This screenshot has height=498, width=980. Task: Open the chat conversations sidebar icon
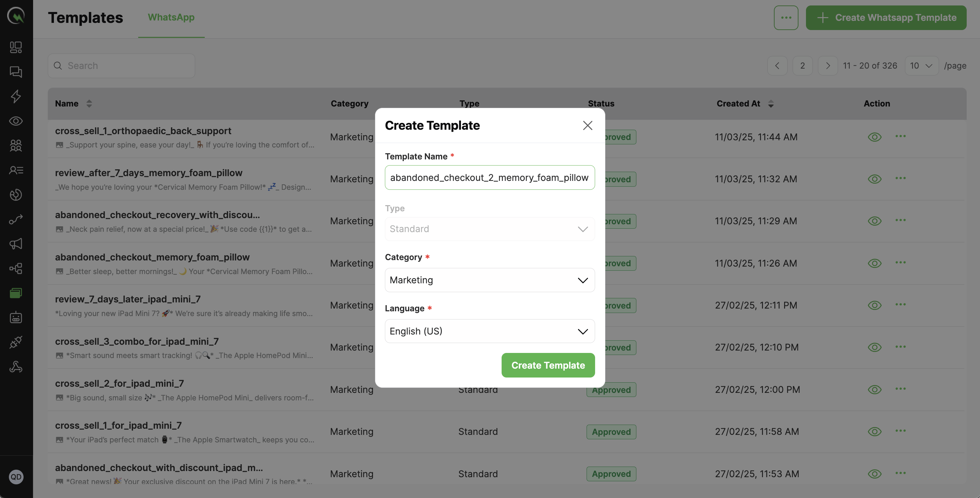click(x=16, y=72)
